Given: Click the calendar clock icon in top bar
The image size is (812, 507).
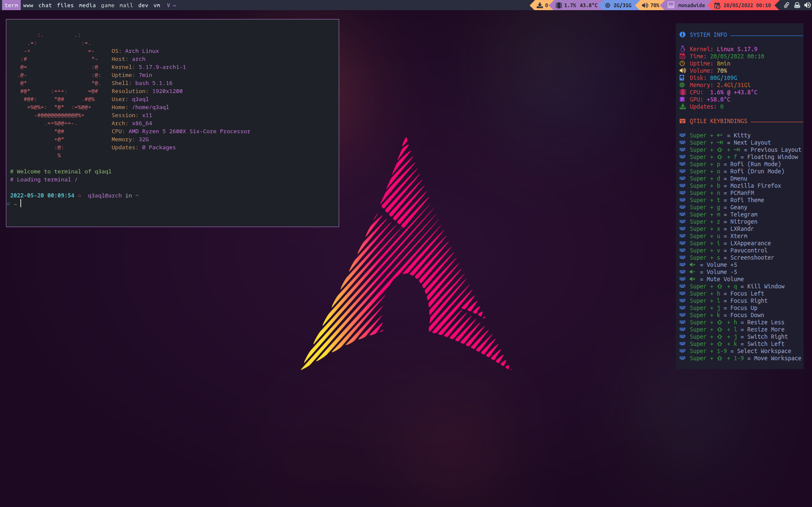Looking at the screenshot, I should coord(717,5).
